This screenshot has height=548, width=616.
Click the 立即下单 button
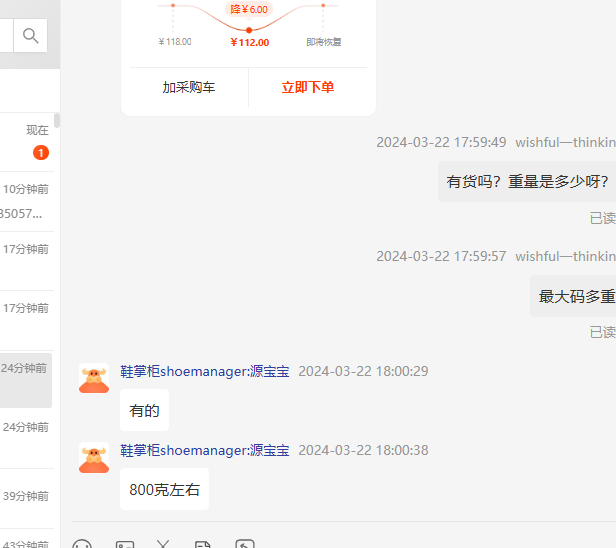pos(308,87)
